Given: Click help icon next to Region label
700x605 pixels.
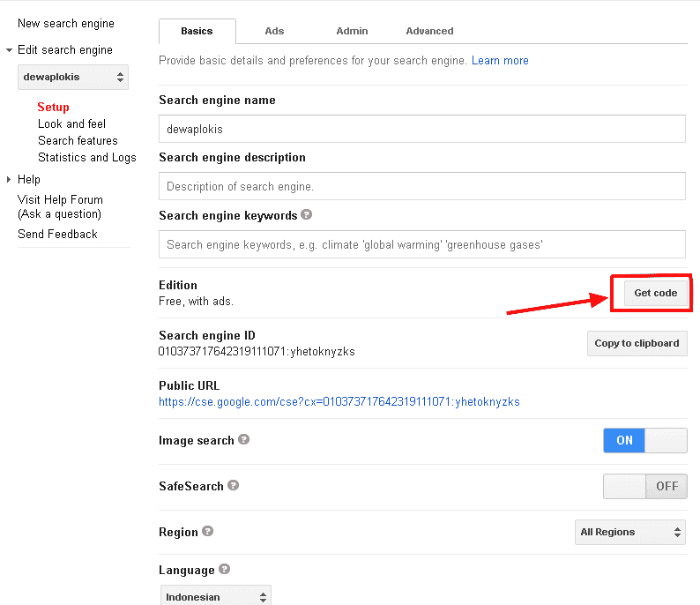Looking at the screenshot, I should point(207,531).
